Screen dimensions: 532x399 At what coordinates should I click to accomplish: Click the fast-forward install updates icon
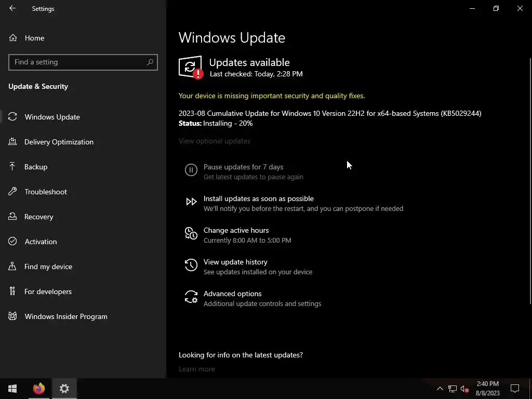click(191, 202)
